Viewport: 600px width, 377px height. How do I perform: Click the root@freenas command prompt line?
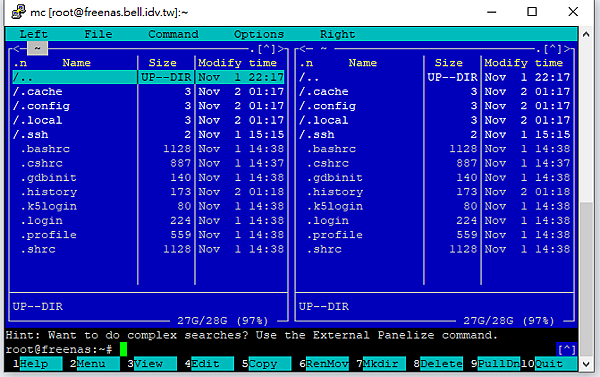tap(281, 349)
